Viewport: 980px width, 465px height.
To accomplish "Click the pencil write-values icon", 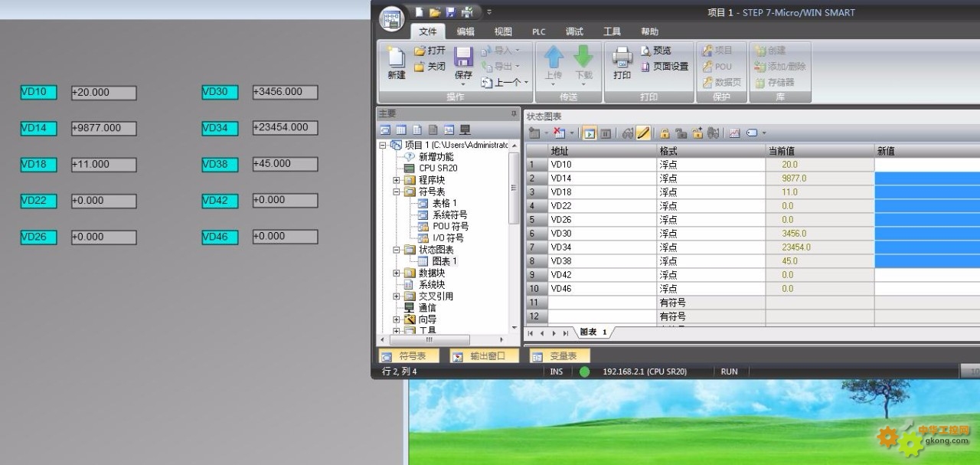I will coord(643,133).
